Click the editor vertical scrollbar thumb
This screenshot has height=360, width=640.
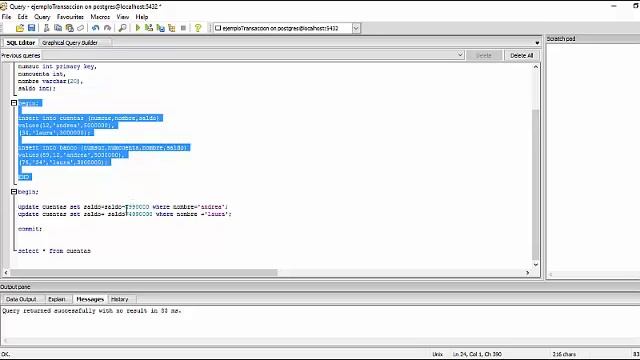[536, 185]
